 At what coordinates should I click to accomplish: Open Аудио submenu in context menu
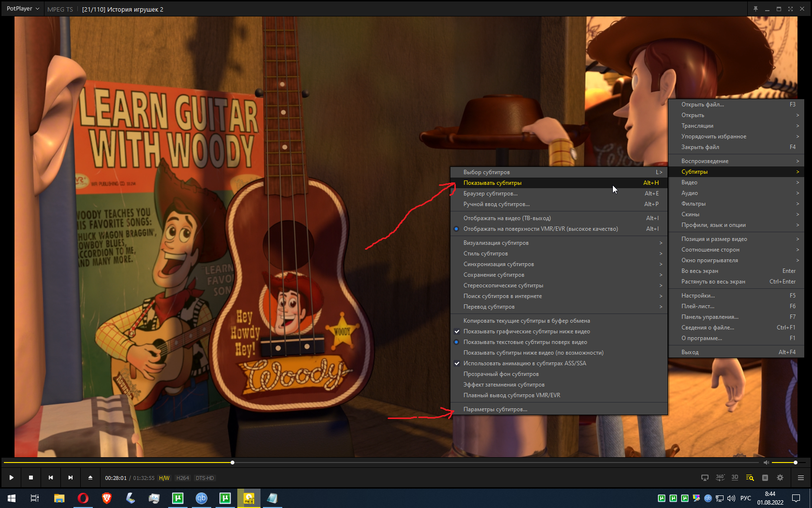736,193
